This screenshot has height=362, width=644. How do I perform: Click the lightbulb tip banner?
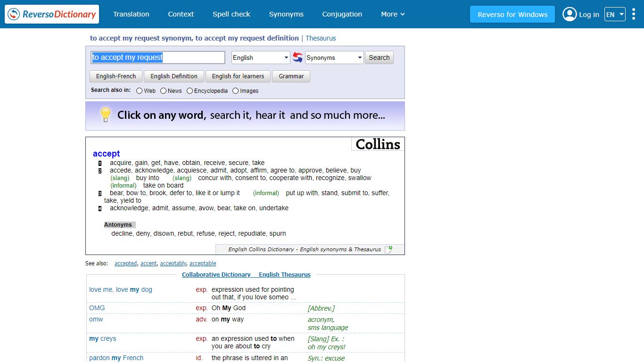(x=245, y=115)
